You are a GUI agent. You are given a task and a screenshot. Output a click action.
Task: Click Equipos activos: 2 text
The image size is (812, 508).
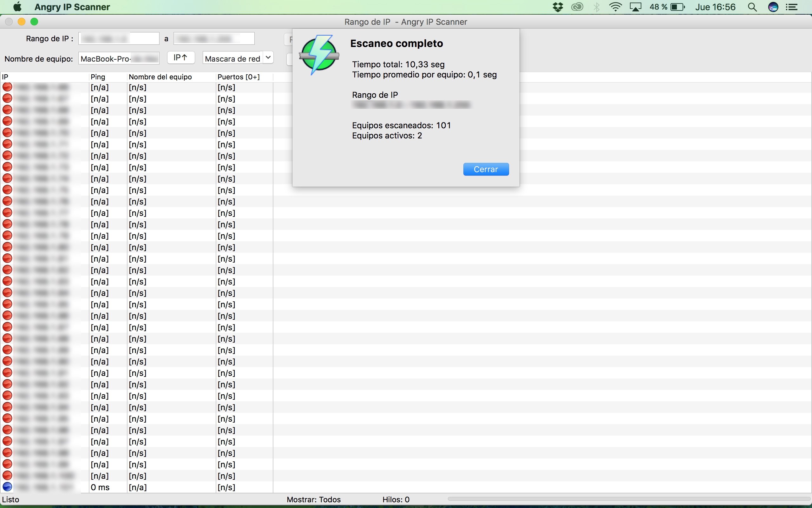pos(387,136)
